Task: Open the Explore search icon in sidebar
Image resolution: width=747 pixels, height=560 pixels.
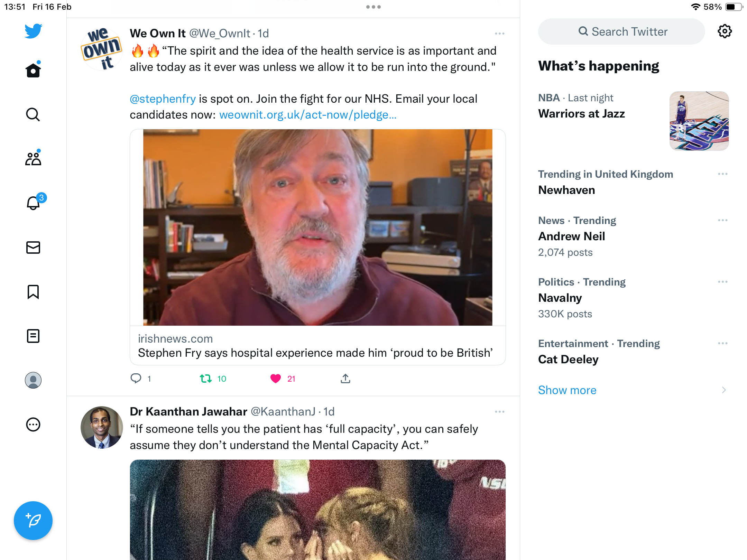Action: [x=33, y=114]
